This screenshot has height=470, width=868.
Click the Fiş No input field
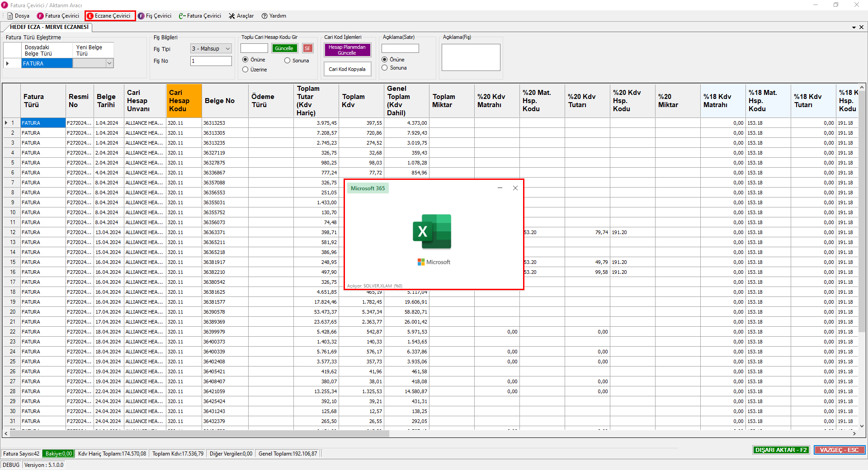click(x=211, y=61)
